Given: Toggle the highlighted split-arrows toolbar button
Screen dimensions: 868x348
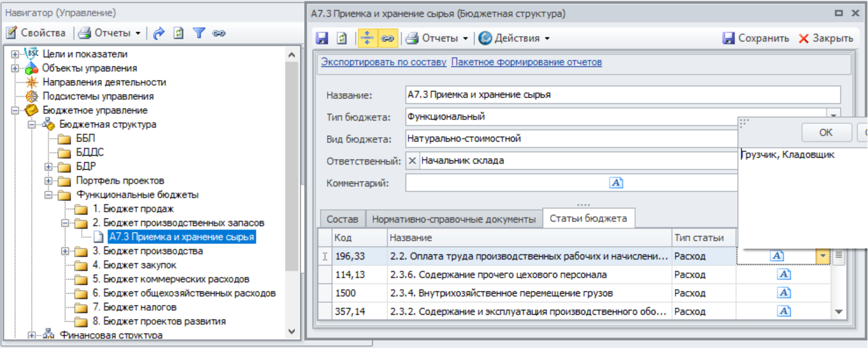Looking at the screenshot, I should (x=367, y=38).
